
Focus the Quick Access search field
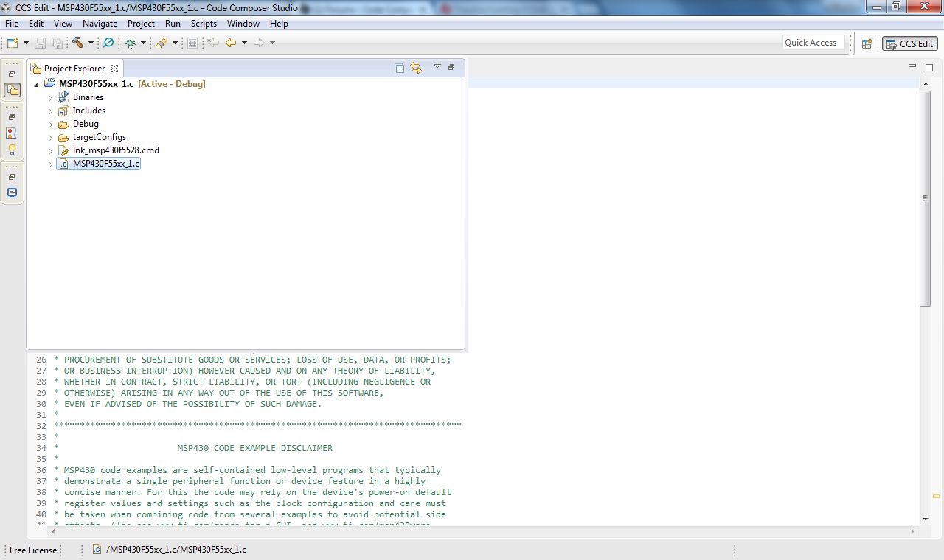pyautogui.click(x=813, y=43)
